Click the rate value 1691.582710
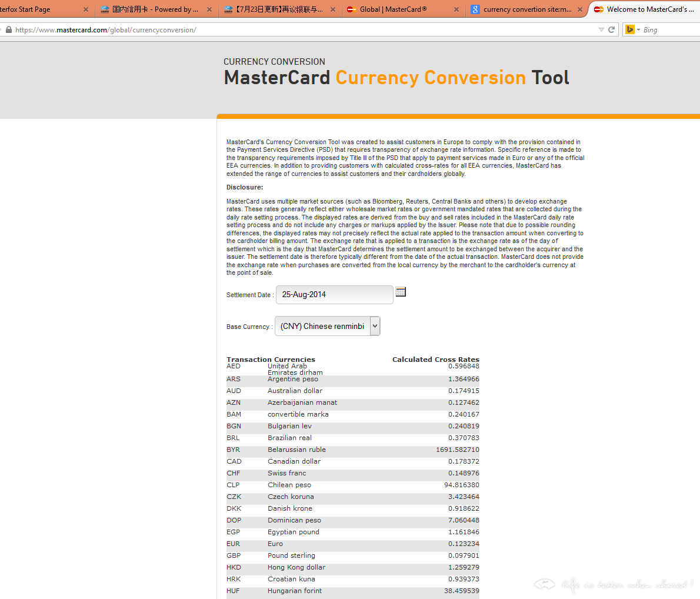The height and width of the screenshot is (599, 700). (458, 450)
